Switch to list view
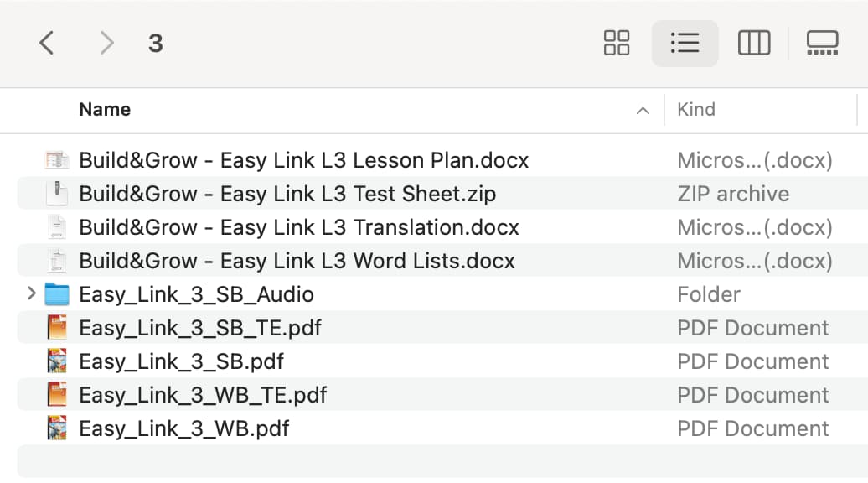The height and width of the screenshot is (483, 868). (x=685, y=44)
